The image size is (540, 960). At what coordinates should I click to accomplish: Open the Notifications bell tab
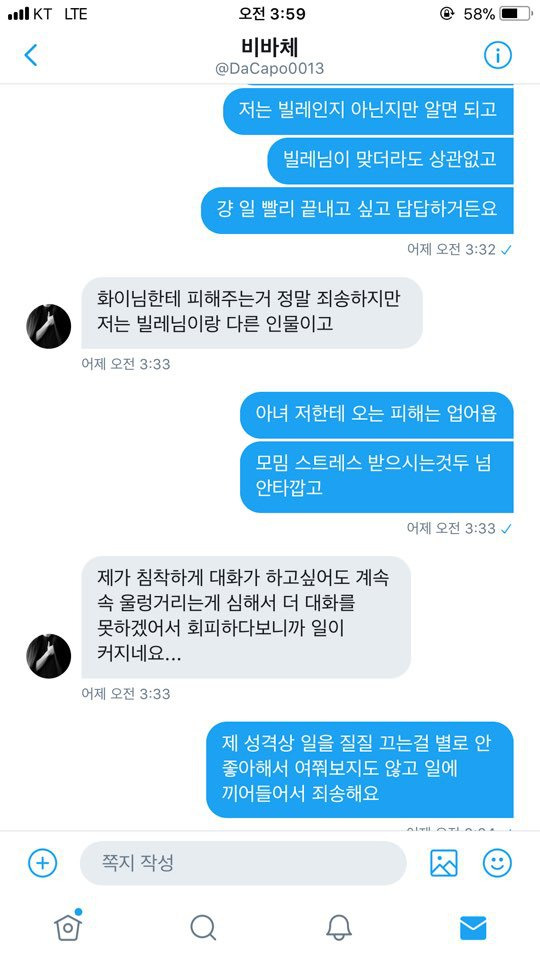pyautogui.click(x=339, y=928)
